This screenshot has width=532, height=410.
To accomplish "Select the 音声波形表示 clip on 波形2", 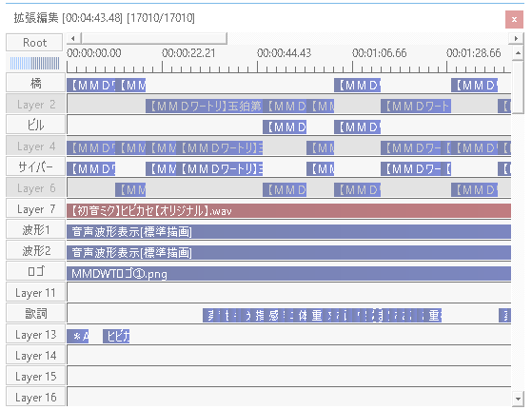I will pos(288,253).
